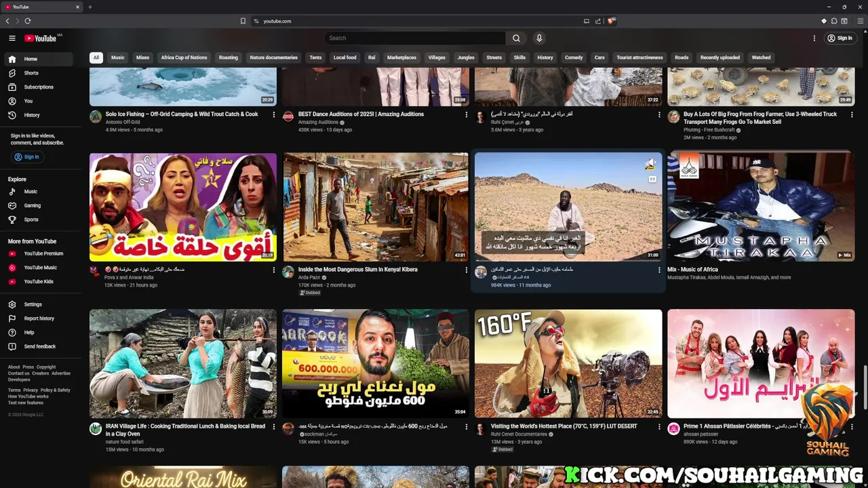Click Sign in button at top right

point(840,38)
